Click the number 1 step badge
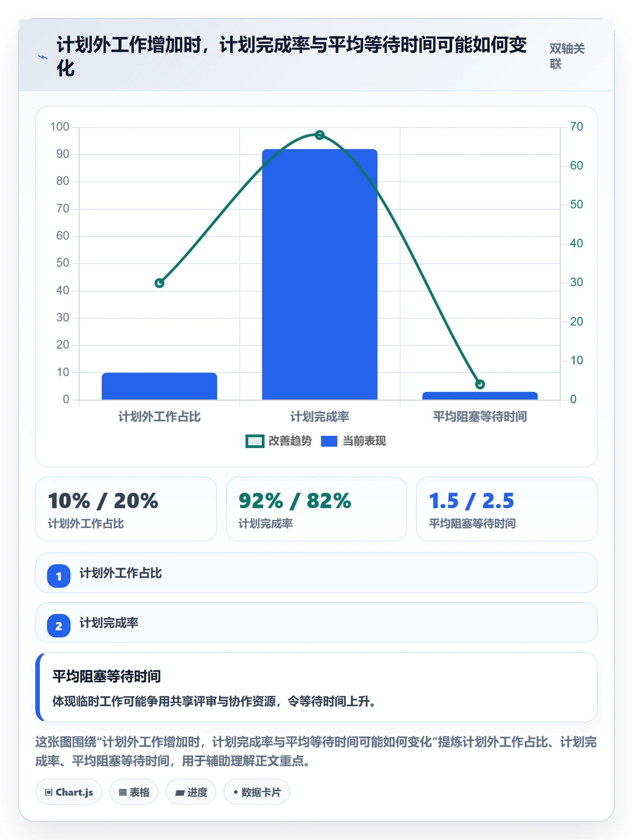 click(59, 576)
